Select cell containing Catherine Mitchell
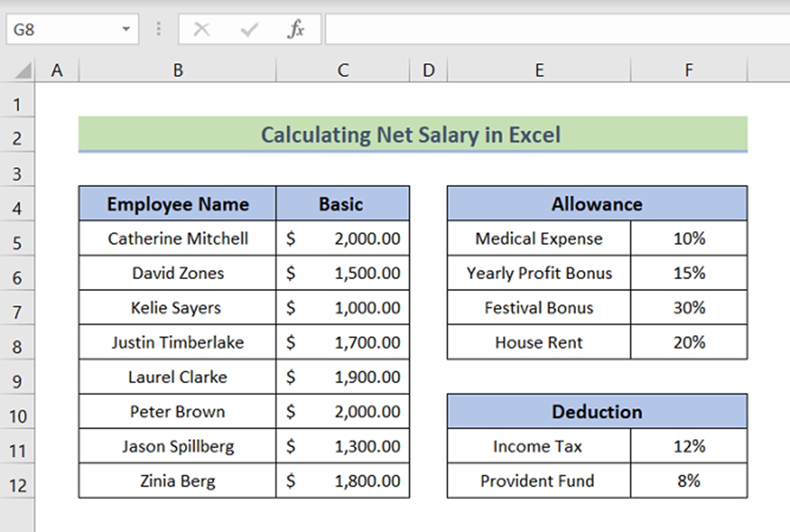The image size is (790, 532). (176, 238)
